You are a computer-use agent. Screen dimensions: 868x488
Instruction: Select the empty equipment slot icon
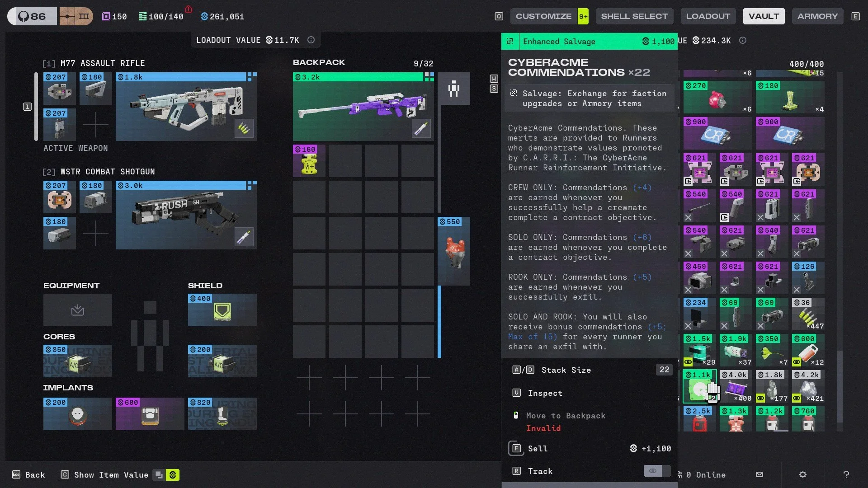[77, 310]
